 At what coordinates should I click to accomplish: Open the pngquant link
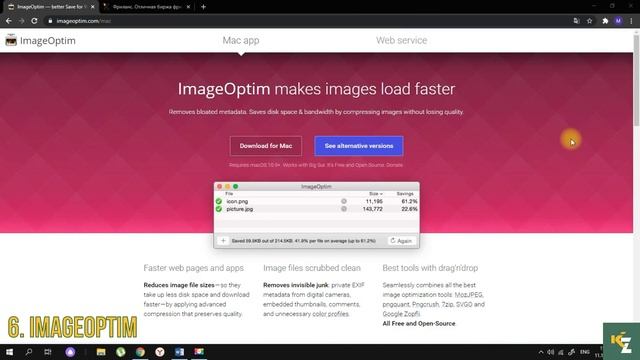pyautogui.click(x=396, y=304)
